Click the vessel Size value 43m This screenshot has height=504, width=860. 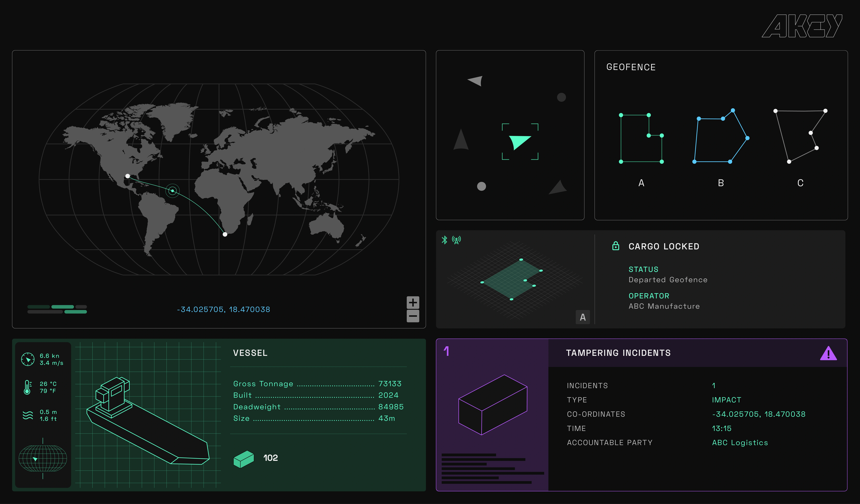coord(387,418)
